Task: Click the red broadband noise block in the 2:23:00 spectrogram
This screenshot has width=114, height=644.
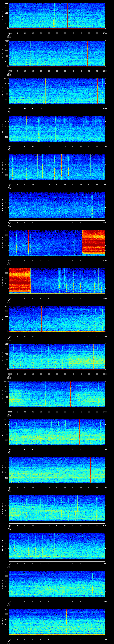Action: click(x=20, y=280)
